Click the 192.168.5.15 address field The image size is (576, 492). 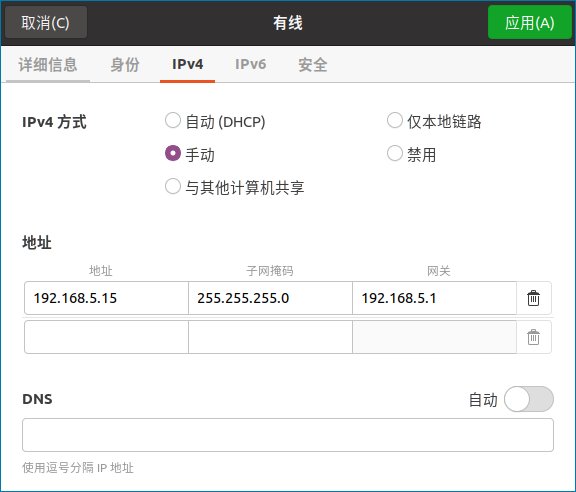coord(107,298)
